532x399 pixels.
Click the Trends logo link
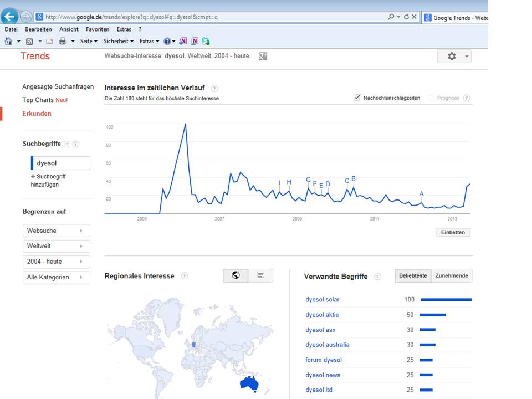tap(35, 56)
